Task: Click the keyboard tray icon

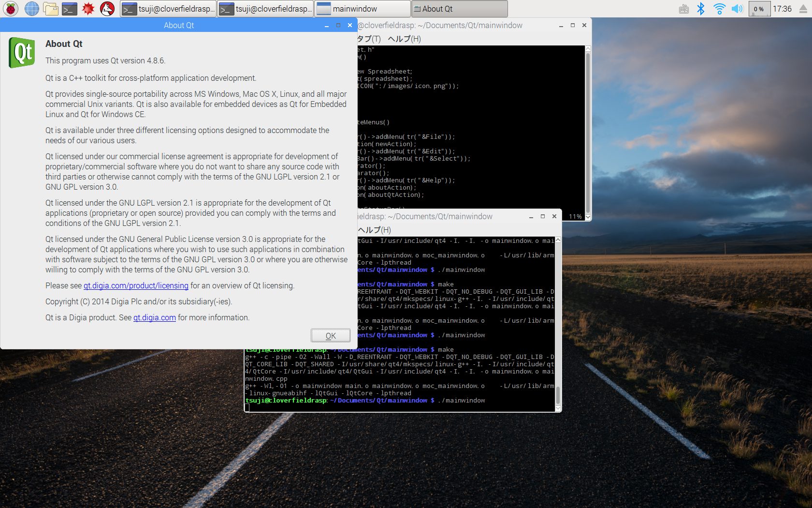Action: [683, 9]
